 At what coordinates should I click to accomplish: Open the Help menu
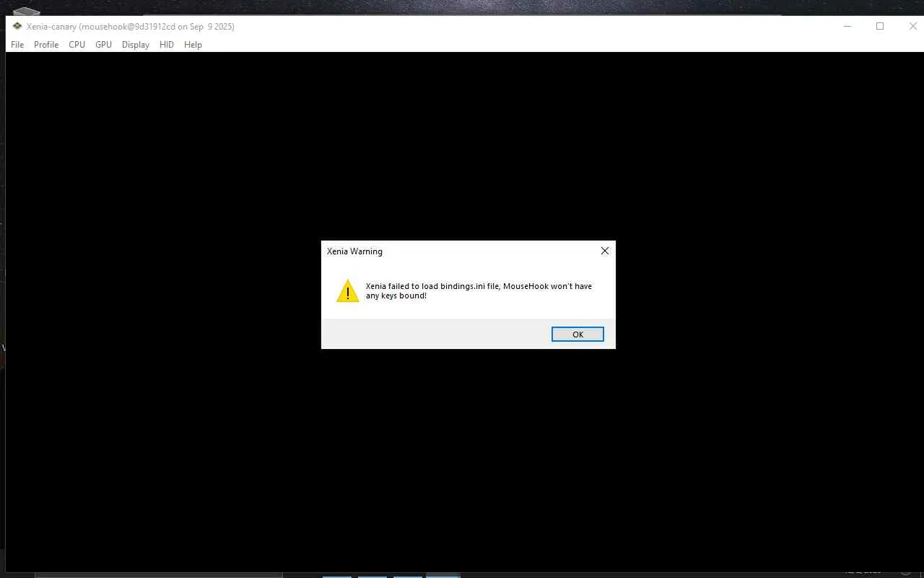tap(193, 45)
